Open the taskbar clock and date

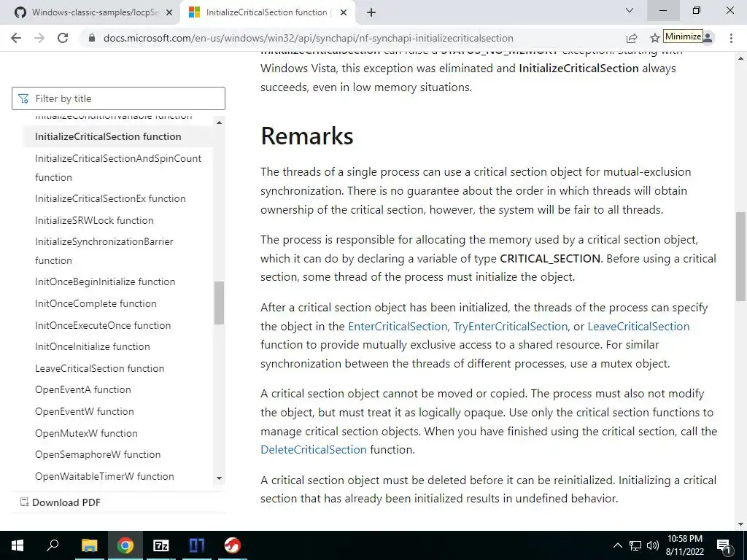click(684, 545)
